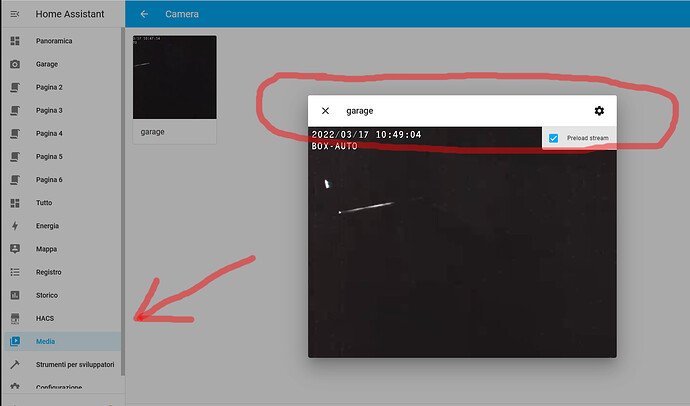This screenshot has width=690, height=406.
Task: Click the Mappa icon
Action: (x=15, y=249)
